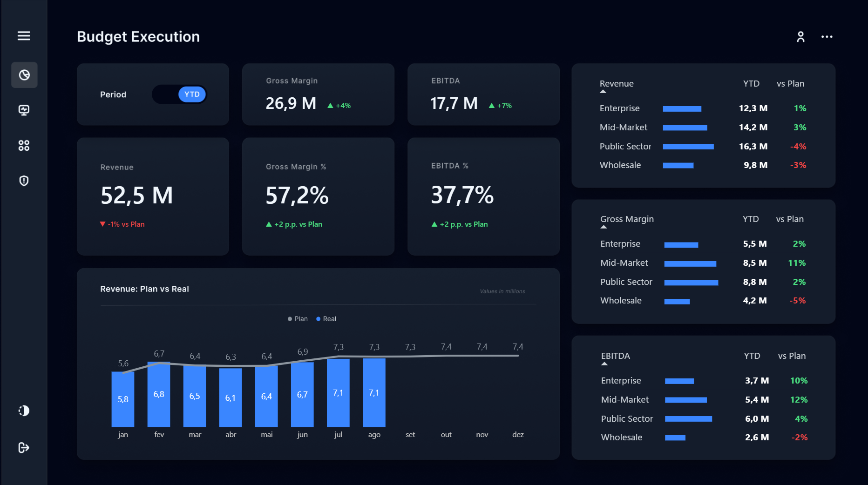The width and height of the screenshot is (868, 485).
Task: Toggle Plan series in chart legend
Action: [x=298, y=319]
